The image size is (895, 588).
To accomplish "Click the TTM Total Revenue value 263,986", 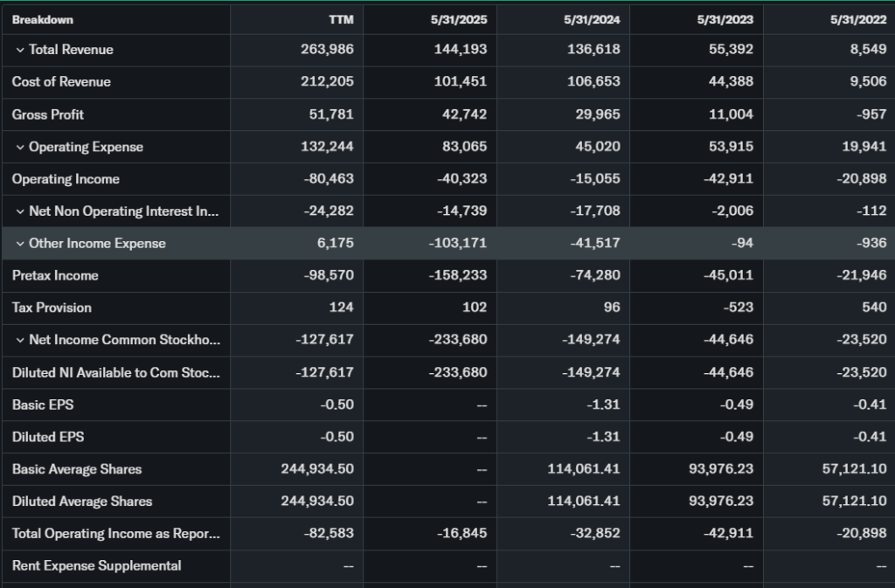I will click(x=328, y=50).
